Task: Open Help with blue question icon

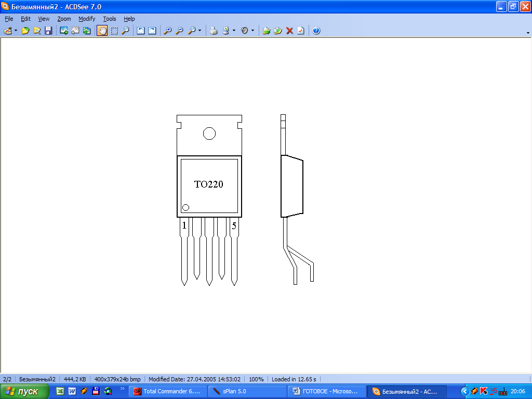Action: pyautogui.click(x=316, y=31)
